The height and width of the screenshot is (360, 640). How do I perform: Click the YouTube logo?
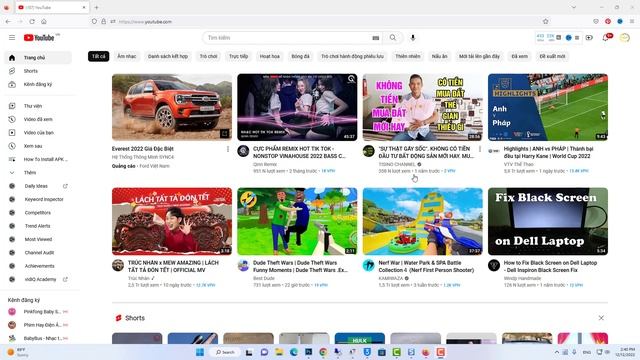[x=39, y=38]
